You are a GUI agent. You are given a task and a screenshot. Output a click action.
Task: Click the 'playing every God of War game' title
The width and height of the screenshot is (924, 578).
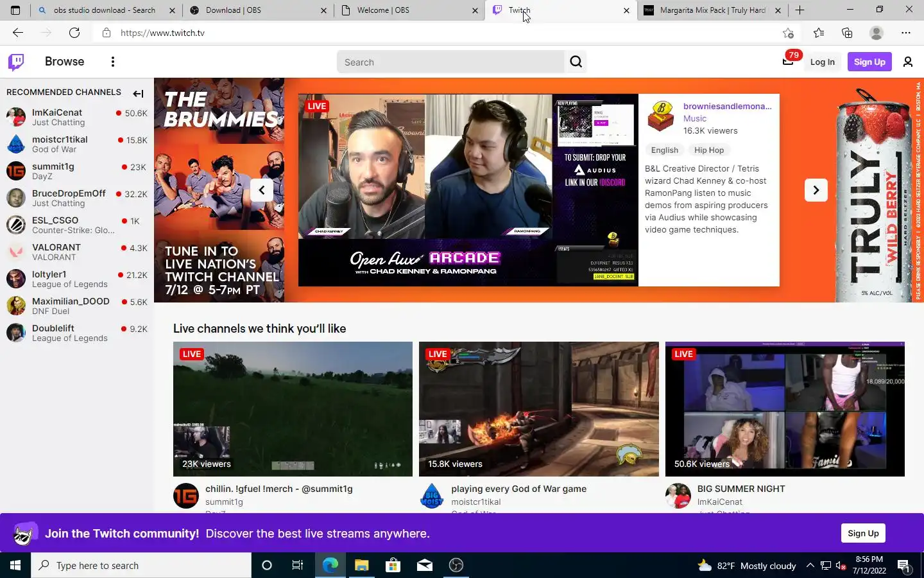(x=518, y=489)
